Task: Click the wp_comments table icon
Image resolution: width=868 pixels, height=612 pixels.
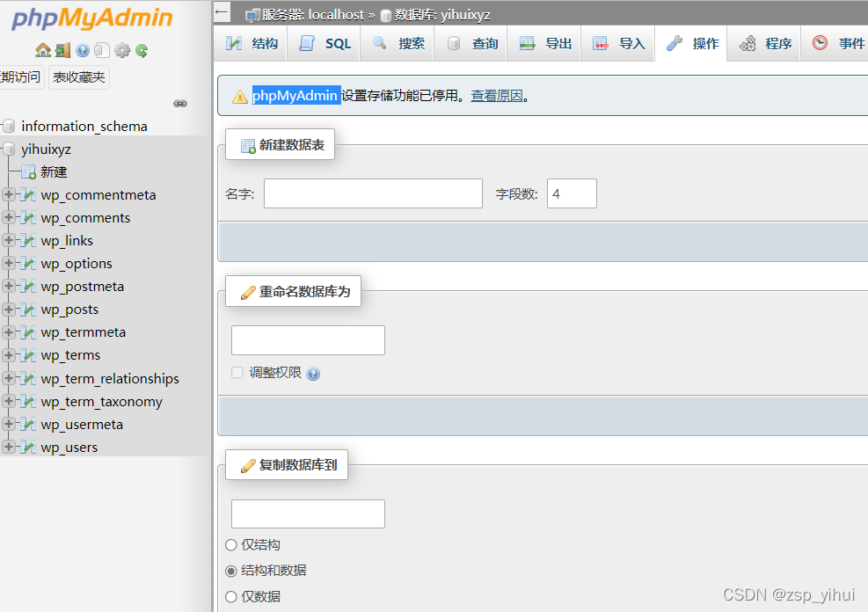Action: [27, 217]
